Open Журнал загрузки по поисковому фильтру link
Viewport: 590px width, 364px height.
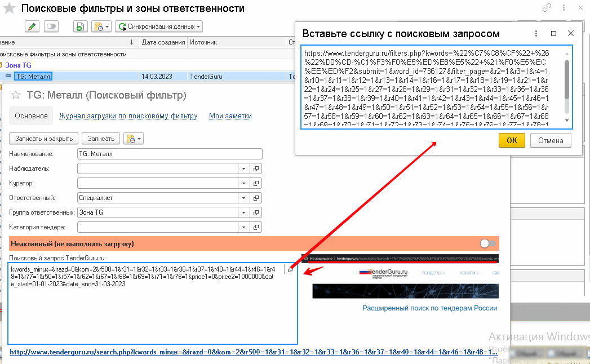pyautogui.click(x=128, y=116)
